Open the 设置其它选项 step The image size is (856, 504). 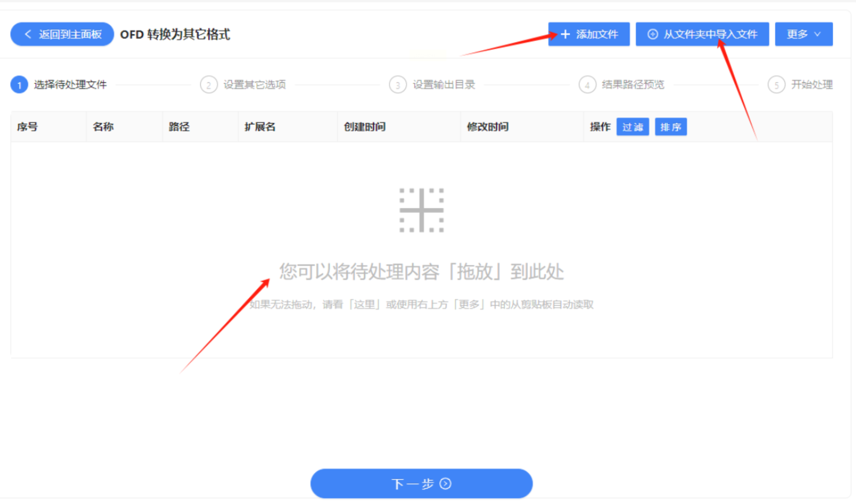pos(255,85)
